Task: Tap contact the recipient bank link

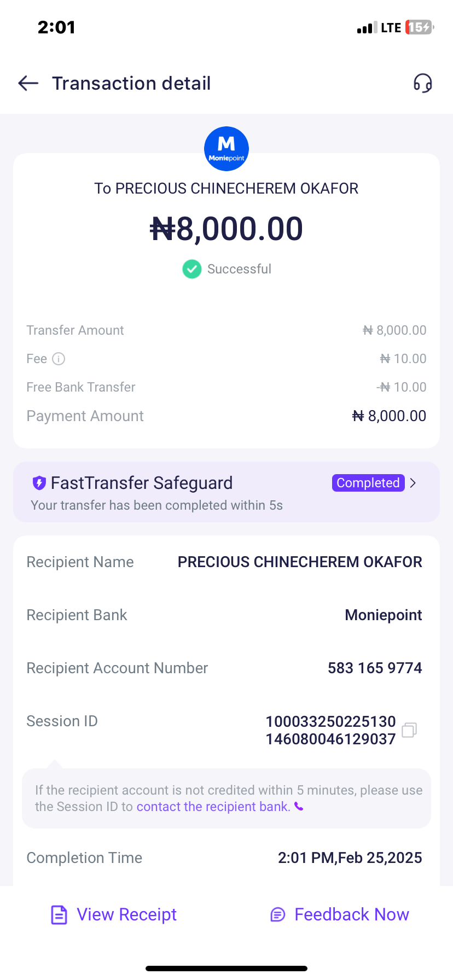Action: pos(213,807)
